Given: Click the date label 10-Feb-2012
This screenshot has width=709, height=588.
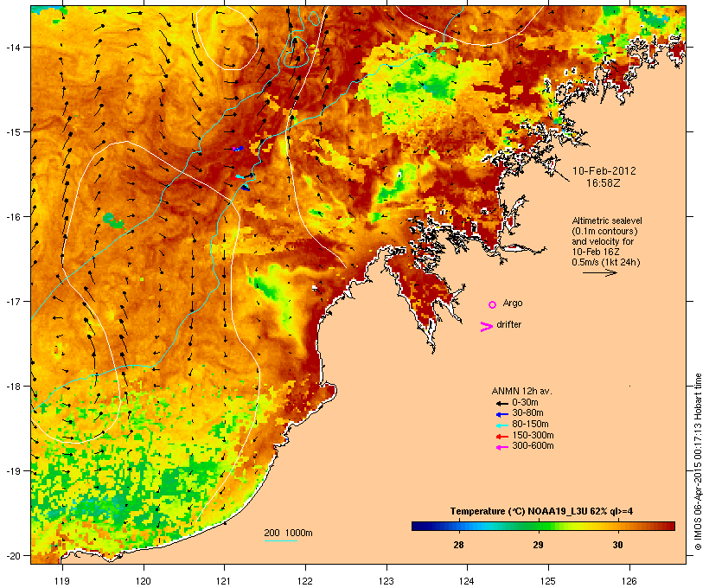Looking at the screenshot, I should coord(604,171).
